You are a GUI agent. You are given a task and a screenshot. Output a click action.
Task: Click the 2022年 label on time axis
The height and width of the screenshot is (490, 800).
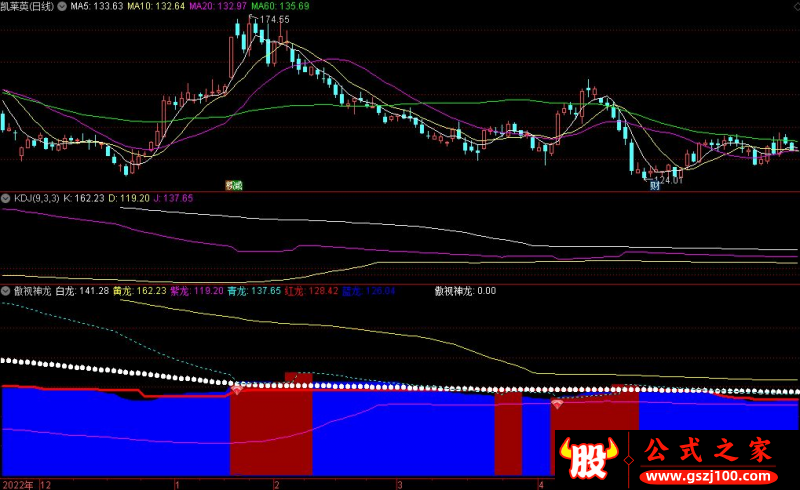click(18, 484)
